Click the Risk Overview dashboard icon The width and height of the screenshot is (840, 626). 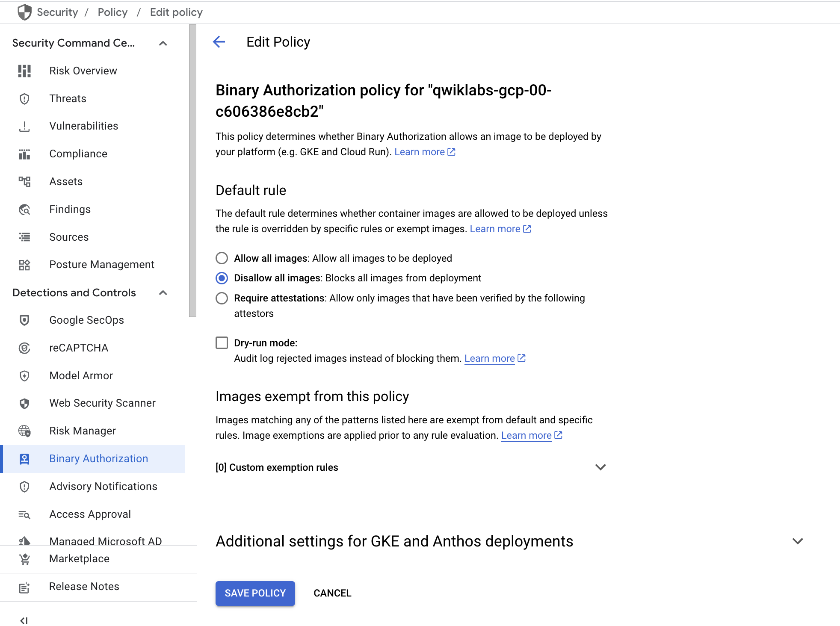point(24,71)
